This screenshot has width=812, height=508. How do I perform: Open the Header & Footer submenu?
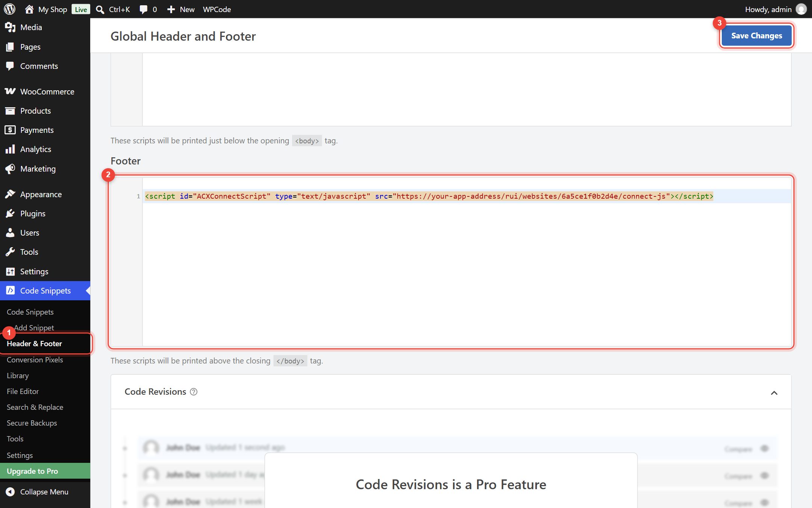[x=34, y=344]
